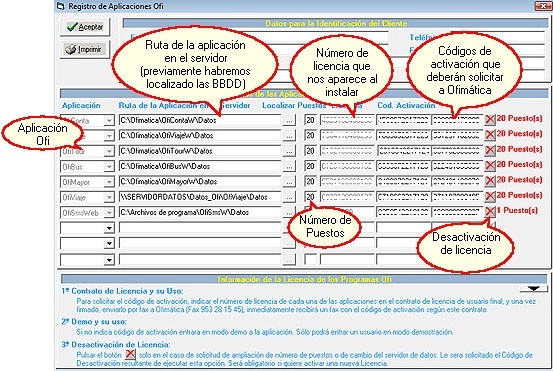553x371 pixels.
Task: Browse for the OfiMayorW path with ellipsis button
Action: pos(289,182)
